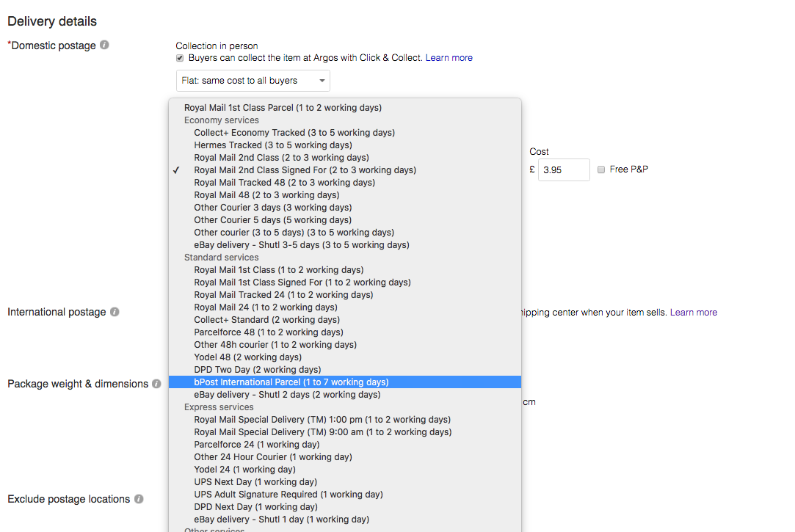Pick Royal Mail 2nd Class (2 to 3 working days)

pos(345,158)
